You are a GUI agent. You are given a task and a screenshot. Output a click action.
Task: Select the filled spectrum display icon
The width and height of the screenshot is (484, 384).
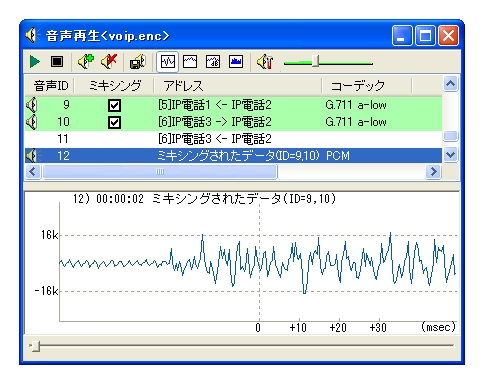236,62
